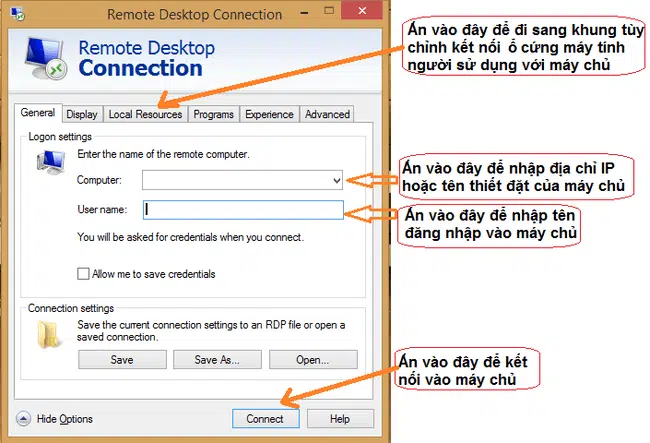Go to the Experience tab

tap(269, 114)
